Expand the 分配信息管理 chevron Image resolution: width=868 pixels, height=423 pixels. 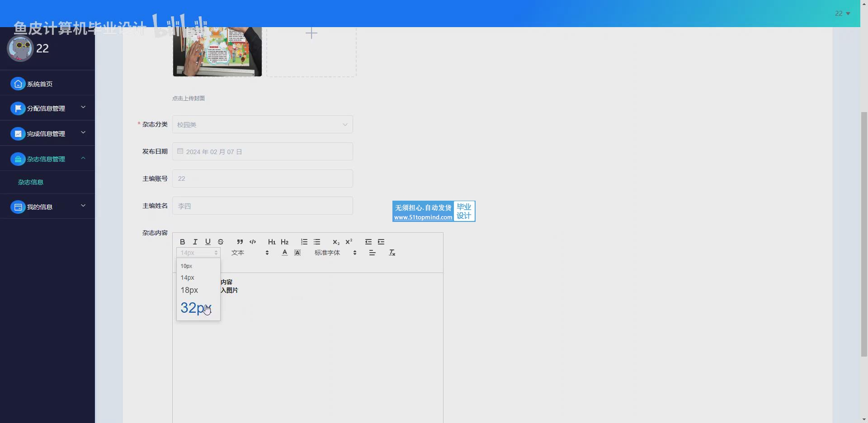[x=83, y=108]
